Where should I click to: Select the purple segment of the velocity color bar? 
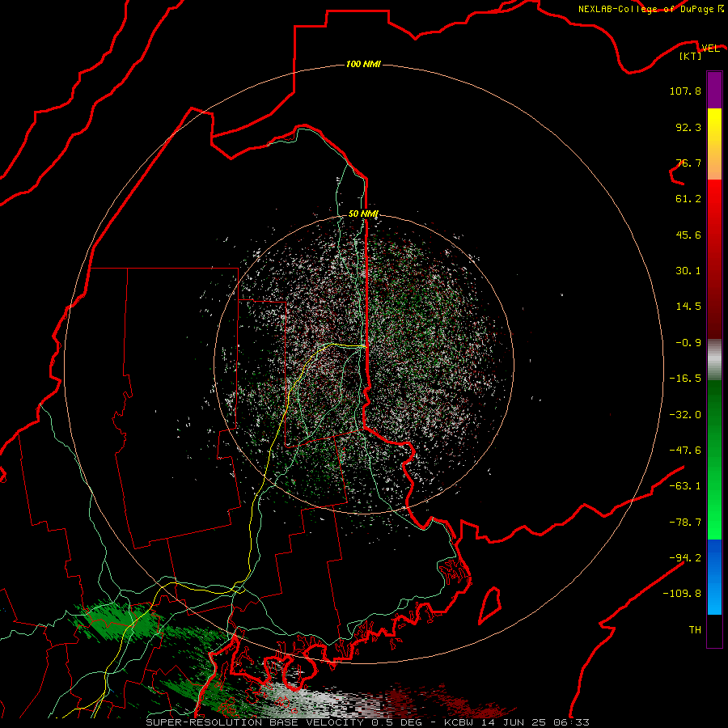point(714,90)
